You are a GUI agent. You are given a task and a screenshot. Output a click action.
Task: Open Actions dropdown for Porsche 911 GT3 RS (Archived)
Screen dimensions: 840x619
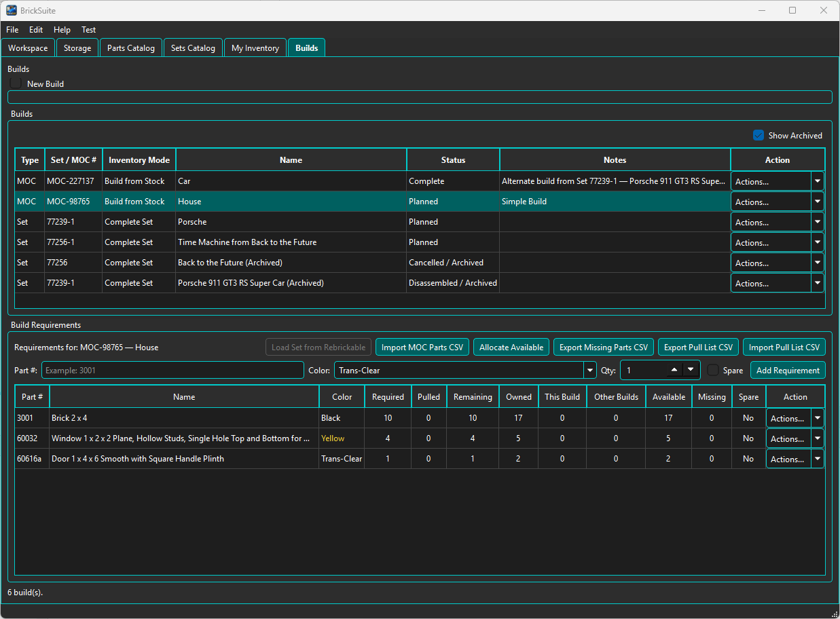(x=818, y=283)
